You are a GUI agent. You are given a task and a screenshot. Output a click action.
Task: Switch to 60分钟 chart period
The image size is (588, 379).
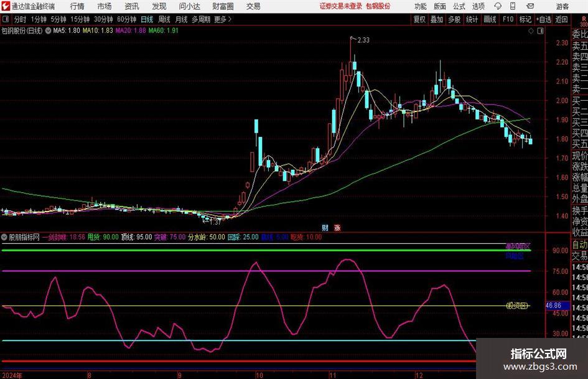click(127, 19)
